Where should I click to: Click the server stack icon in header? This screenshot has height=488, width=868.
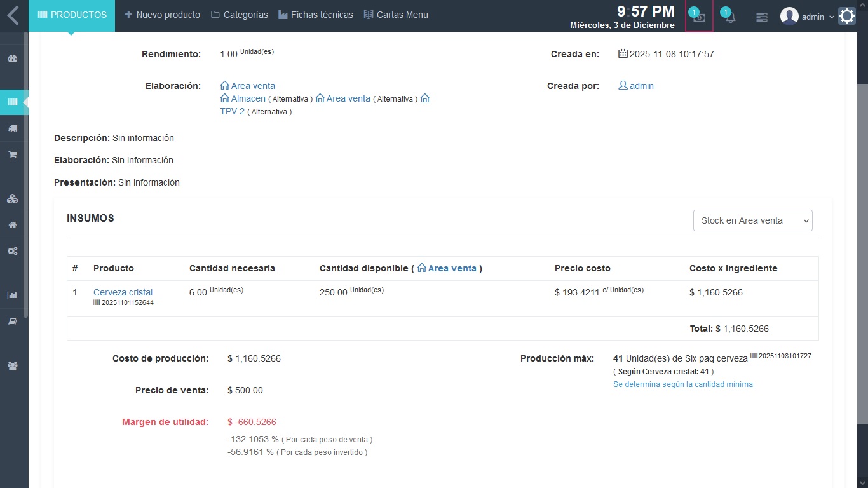click(762, 17)
